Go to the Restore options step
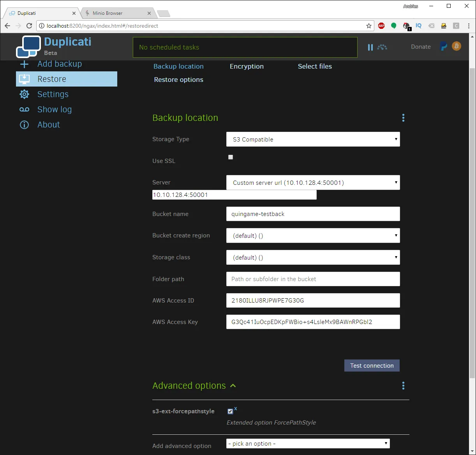 pyautogui.click(x=178, y=80)
